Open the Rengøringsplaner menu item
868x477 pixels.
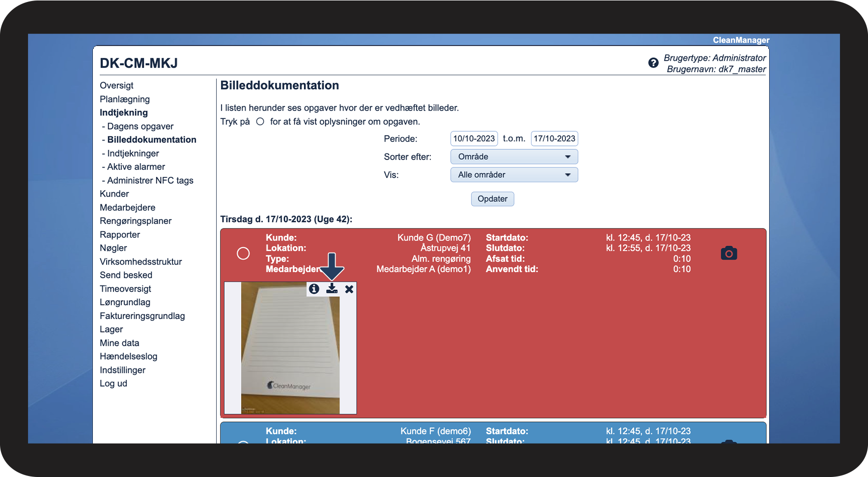tap(136, 221)
